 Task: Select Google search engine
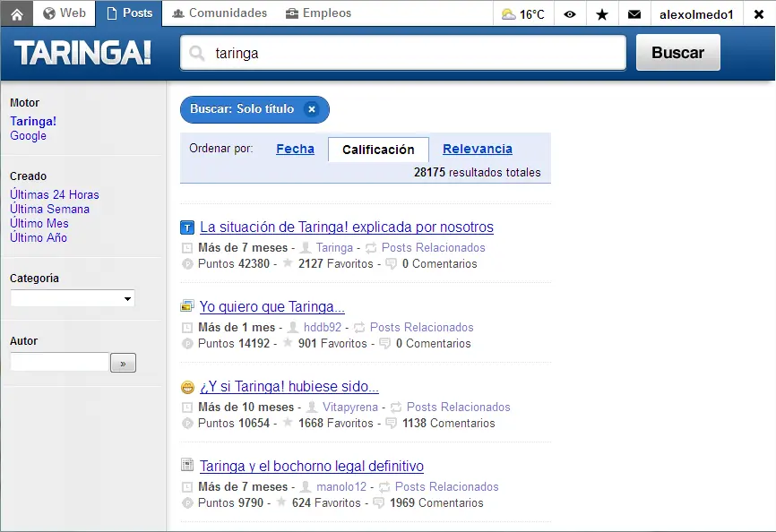pos(28,135)
